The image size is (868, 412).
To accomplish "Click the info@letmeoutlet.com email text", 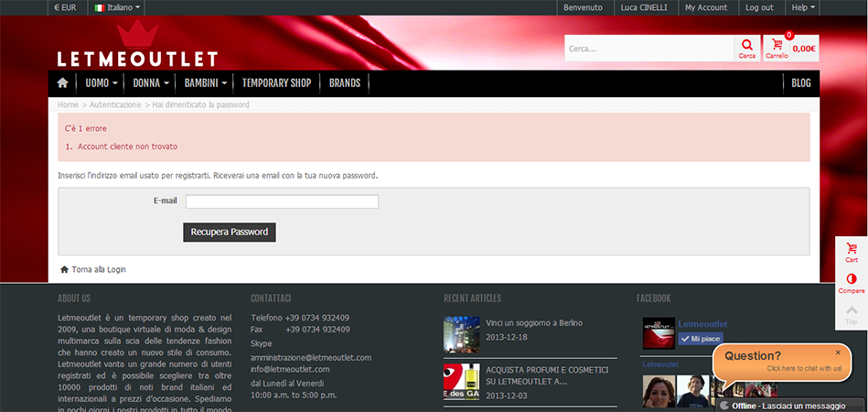I will point(290,369).
